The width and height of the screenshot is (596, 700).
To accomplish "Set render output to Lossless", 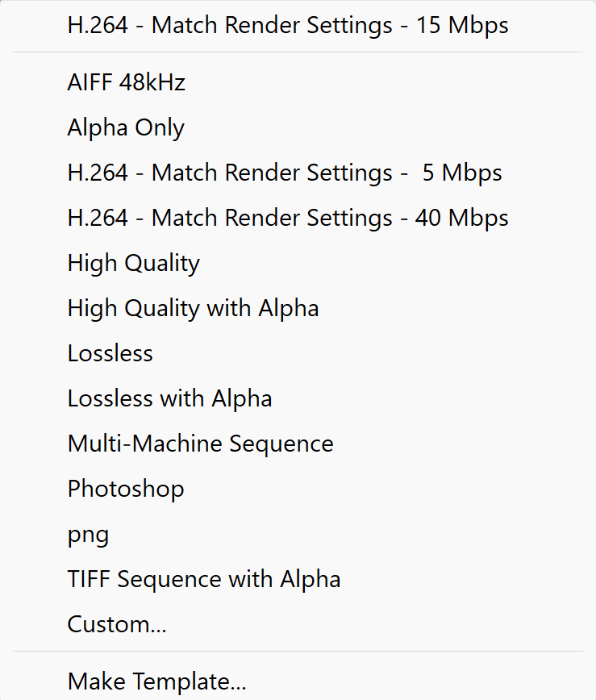I will click(110, 352).
